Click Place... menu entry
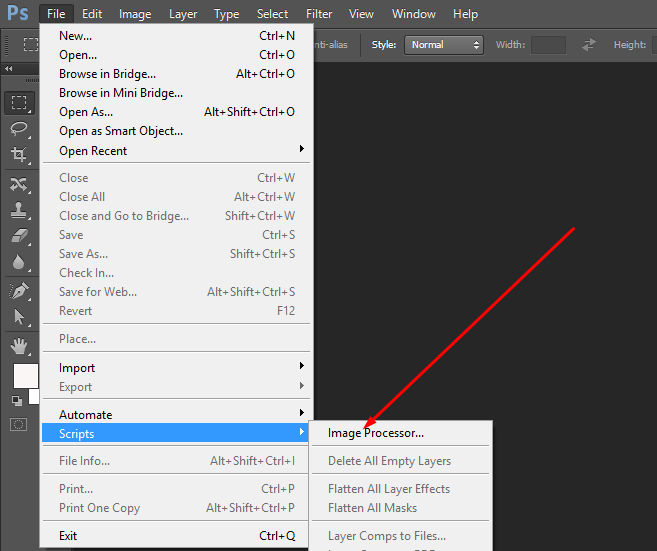This screenshot has height=551, width=657. tap(176, 339)
